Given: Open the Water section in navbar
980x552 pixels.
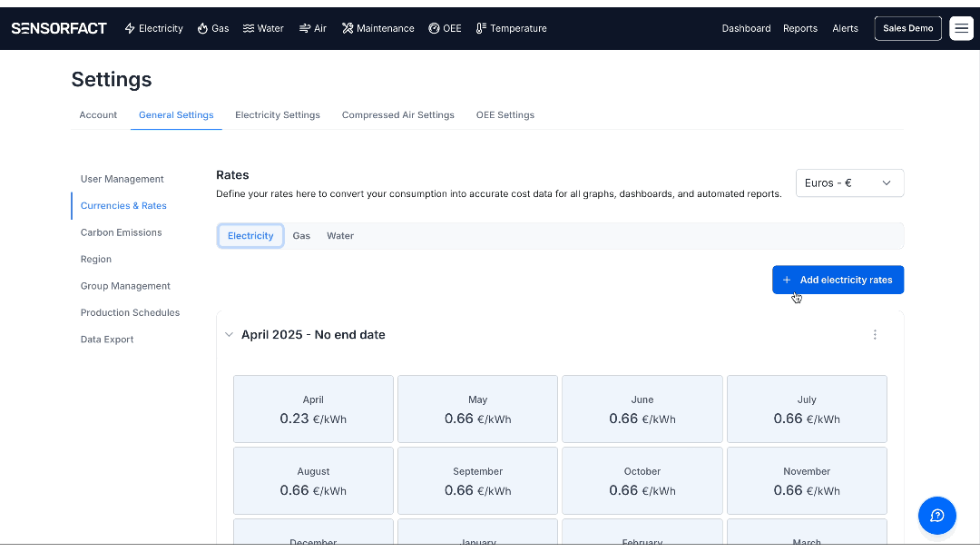Looking at the screenshot, I should pyautogui.click(x=263, y=28).
